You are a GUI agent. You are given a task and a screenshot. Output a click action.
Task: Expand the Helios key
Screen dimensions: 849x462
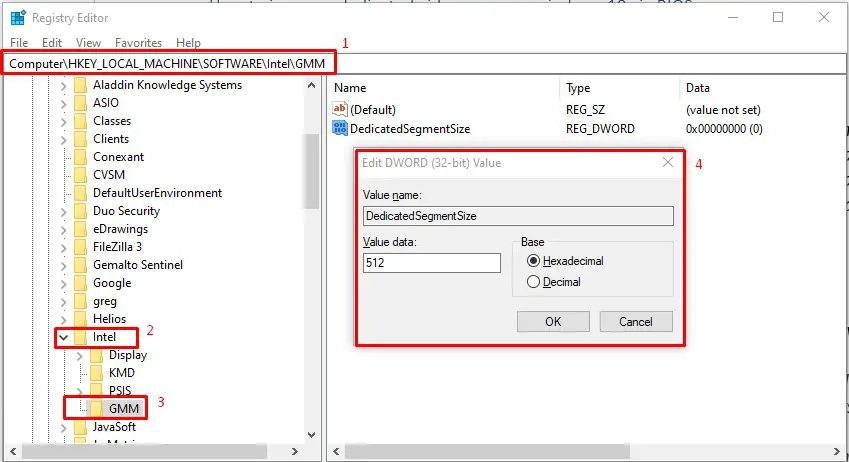pos(63,320)
